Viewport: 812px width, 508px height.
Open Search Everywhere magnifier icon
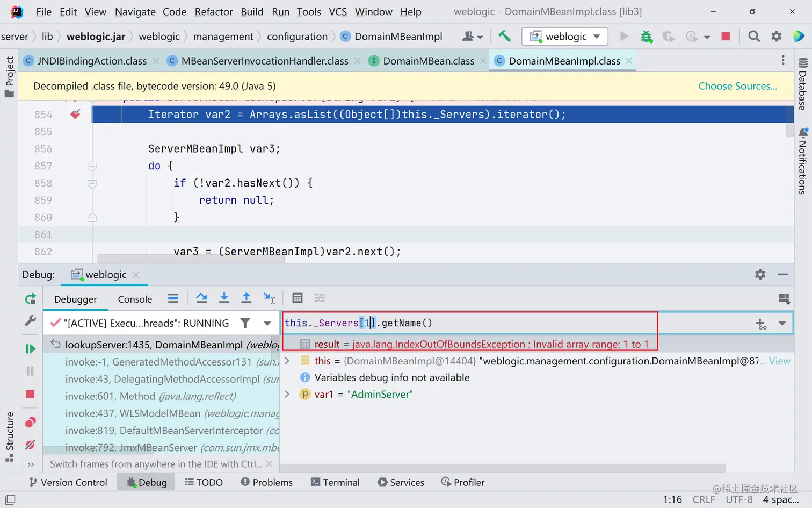coord(754,36)
